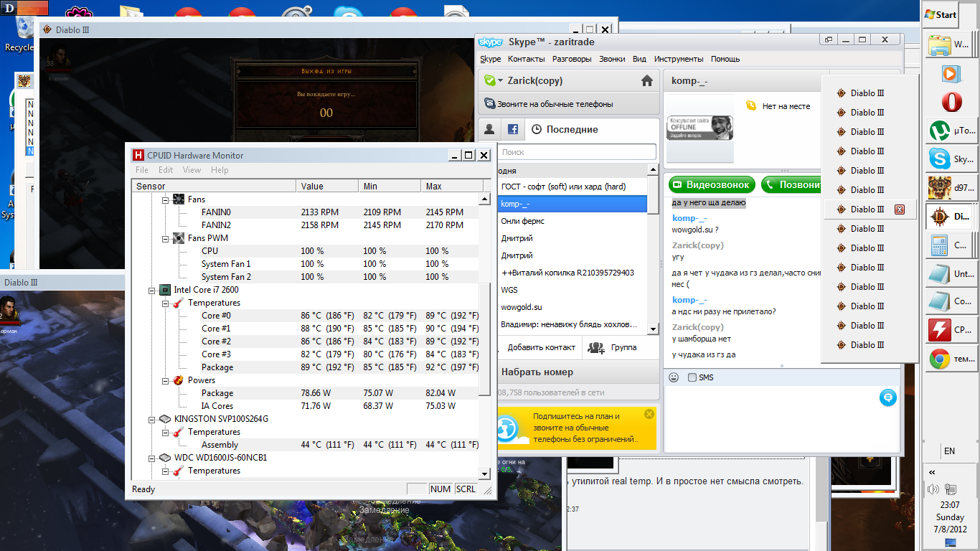Open the emoticon picker in chat
980x551 pixels.
[674, 377]
